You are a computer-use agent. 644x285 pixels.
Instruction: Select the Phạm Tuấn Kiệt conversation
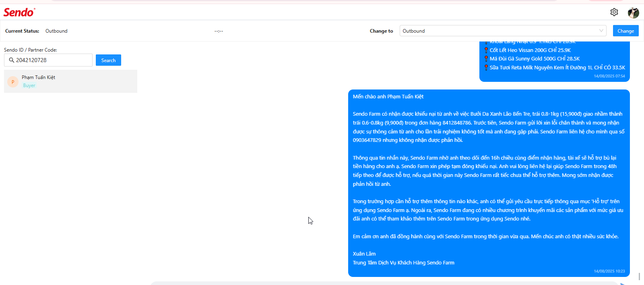click(70, 81)
